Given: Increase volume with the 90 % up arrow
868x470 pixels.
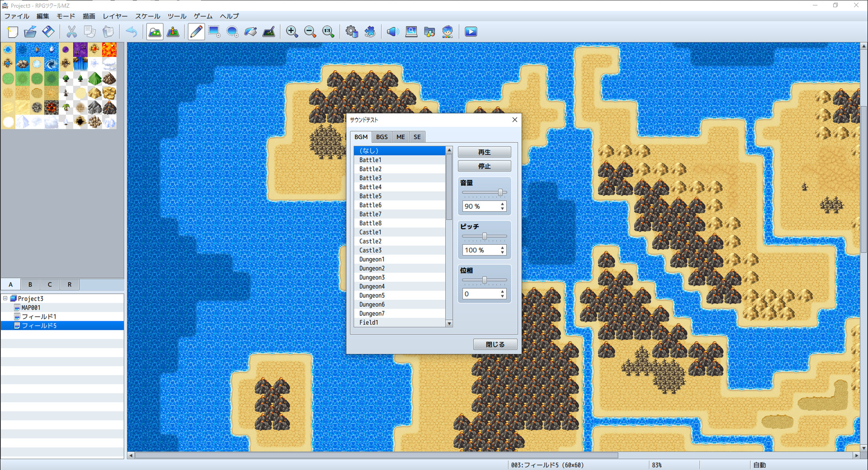Looking at the screenshot, I should tap(502, 204).
